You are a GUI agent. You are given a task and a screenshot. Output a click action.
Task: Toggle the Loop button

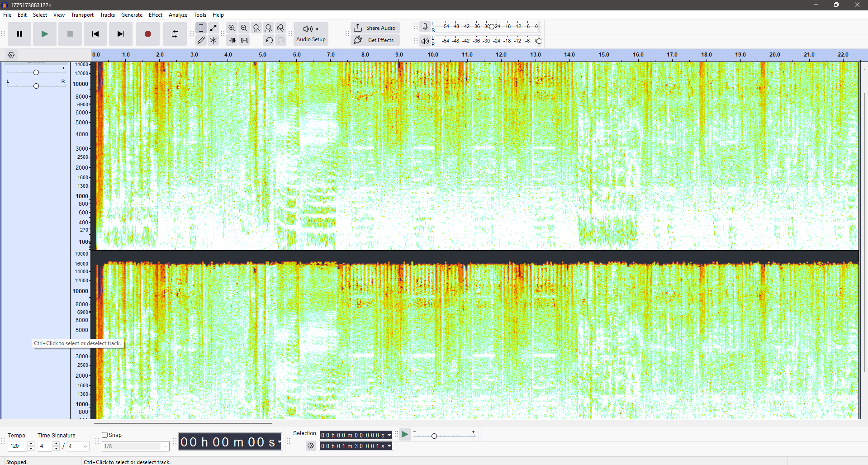[x=175, y=34]
